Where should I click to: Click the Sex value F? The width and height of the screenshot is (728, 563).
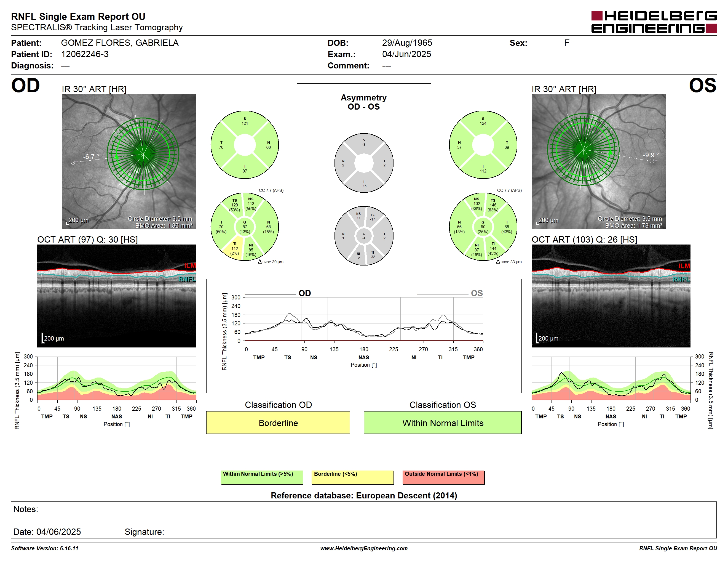click(567, 43)
